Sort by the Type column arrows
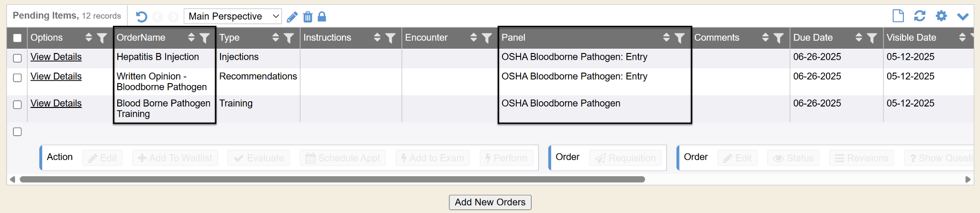The height and width of the screenshot is (213, 980). coord(276,37)
